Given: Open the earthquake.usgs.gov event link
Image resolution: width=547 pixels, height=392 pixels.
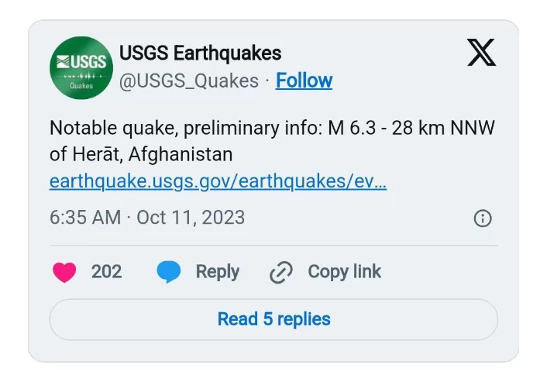Looking at the screenshot, I should coord(218,181).
